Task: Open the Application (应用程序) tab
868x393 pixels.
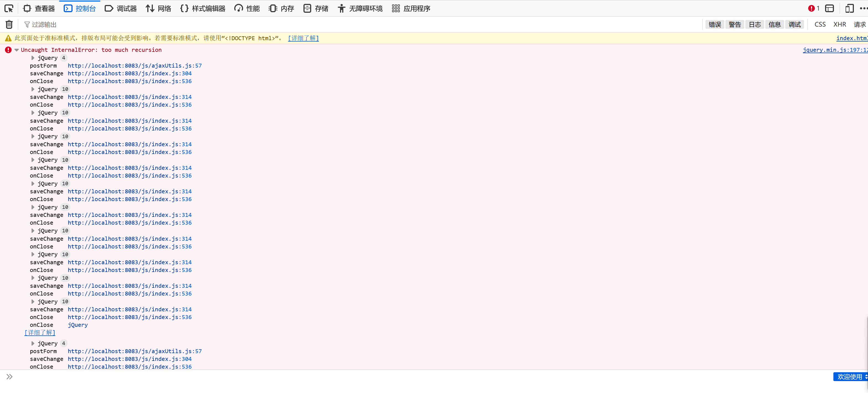Action: click(x=411, y=8)
